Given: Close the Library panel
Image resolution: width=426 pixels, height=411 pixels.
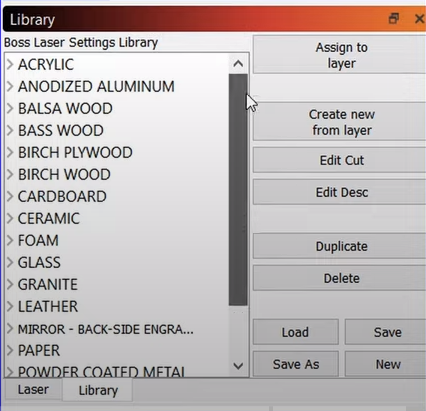Looking at the screenshot, I should pyautogui.click(x=420, y=18).
